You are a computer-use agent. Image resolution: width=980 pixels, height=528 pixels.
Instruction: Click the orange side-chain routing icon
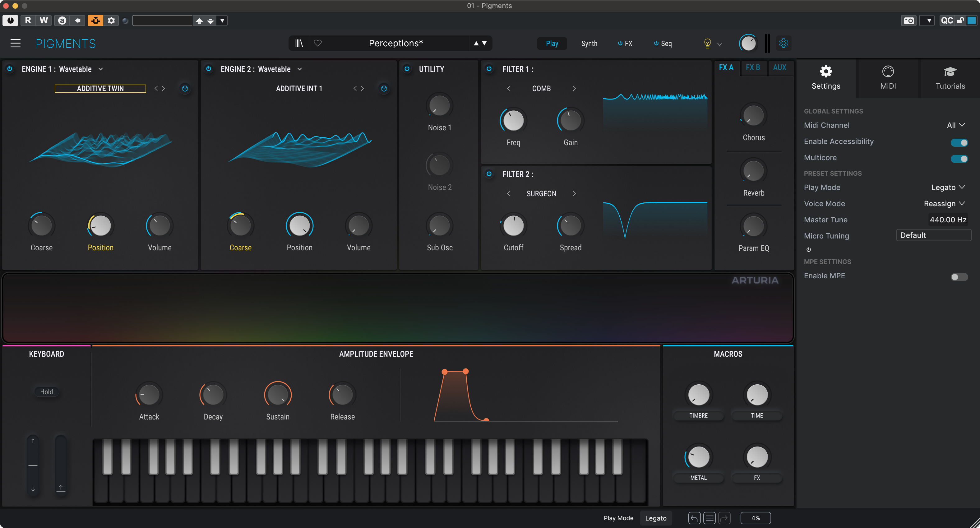click(x=95, y=21)
